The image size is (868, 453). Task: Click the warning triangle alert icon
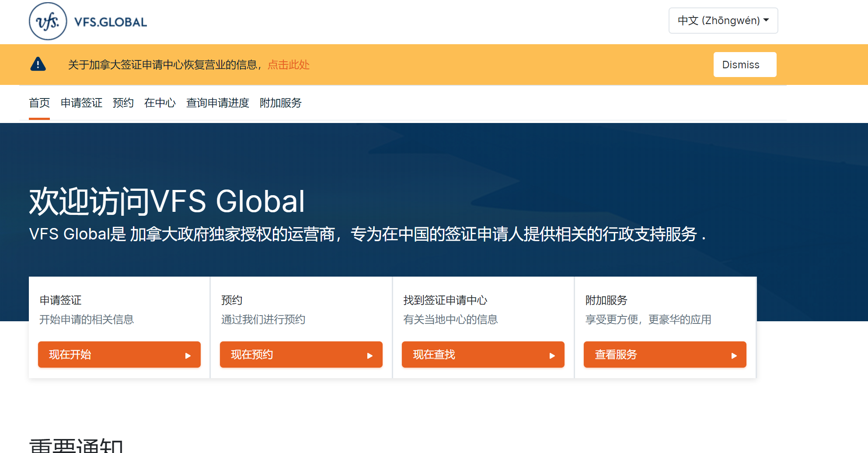38,64
